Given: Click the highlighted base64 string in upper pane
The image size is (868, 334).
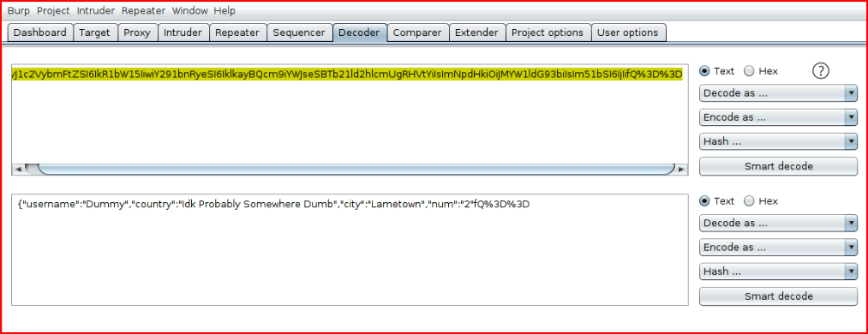Looking at the screenshot, I should [x=347, y=75].
